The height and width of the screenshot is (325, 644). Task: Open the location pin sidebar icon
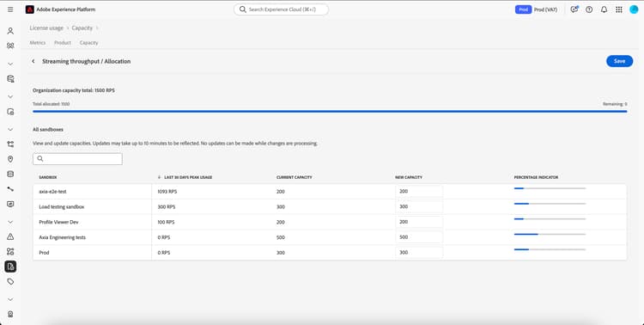[x=10, y=159]
